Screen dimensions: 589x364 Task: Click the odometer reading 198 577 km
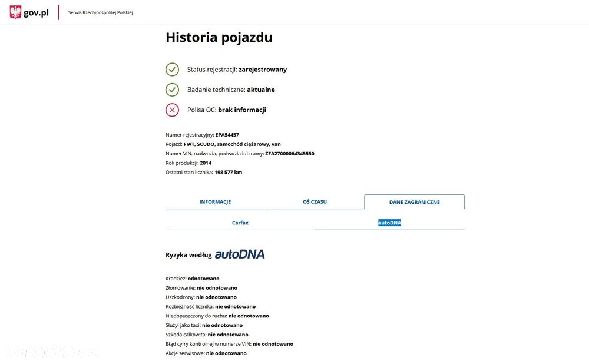pyautogui.click(x=228, y=173)
